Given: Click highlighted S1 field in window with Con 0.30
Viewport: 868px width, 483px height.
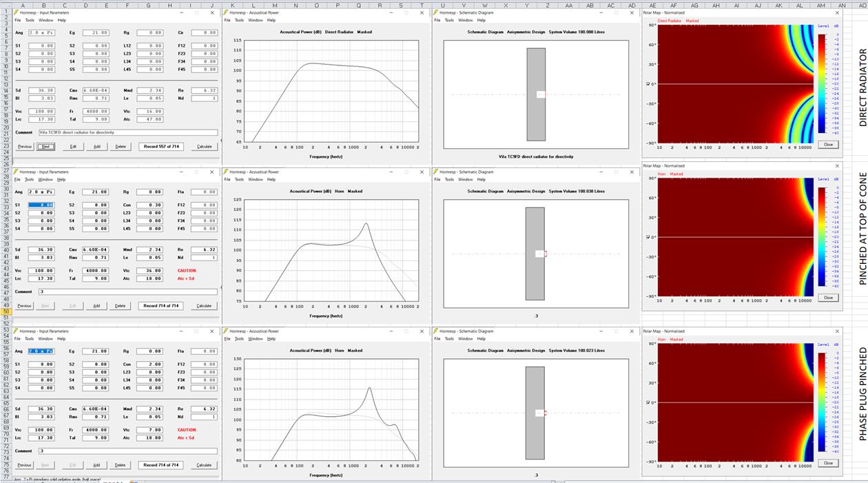Looking at the screenshot, I should click(41, 205).
